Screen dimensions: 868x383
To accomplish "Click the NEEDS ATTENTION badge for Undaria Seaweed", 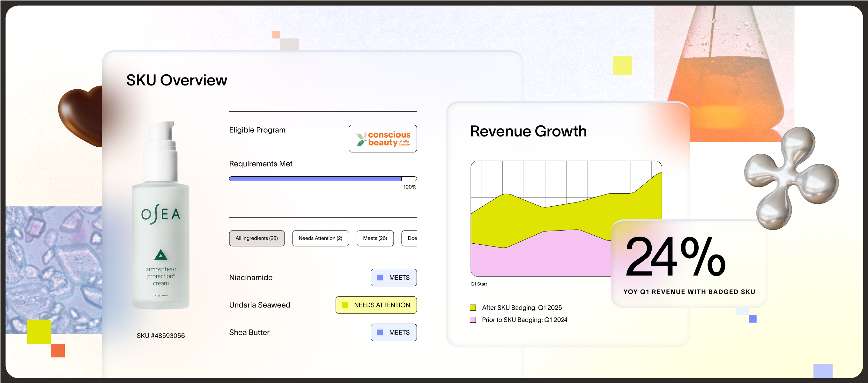I will [376, 305].
